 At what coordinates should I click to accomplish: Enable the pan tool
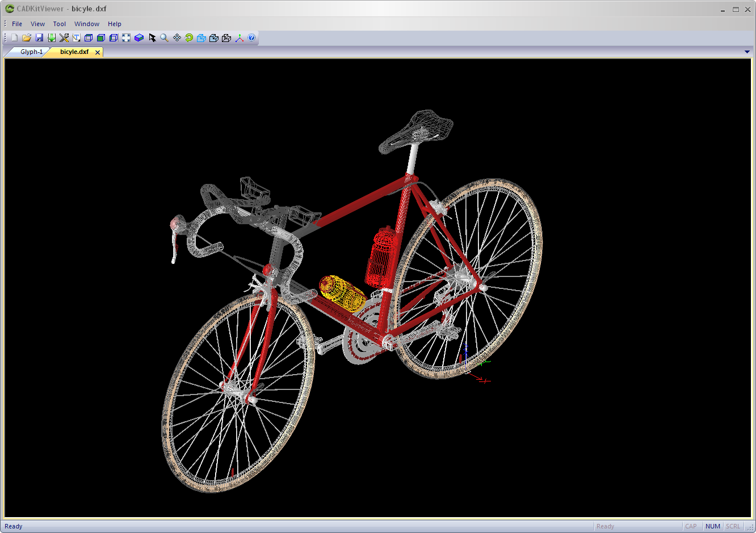[177, 37]
